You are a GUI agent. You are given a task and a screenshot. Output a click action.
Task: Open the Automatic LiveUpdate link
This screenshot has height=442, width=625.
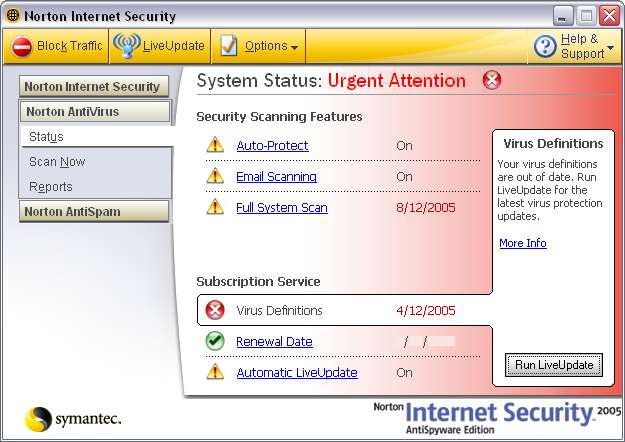(x=296, y=373)
